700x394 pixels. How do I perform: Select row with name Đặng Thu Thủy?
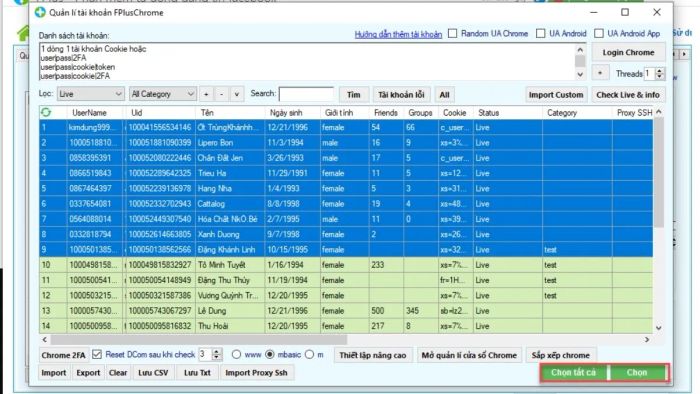[346, 280]
